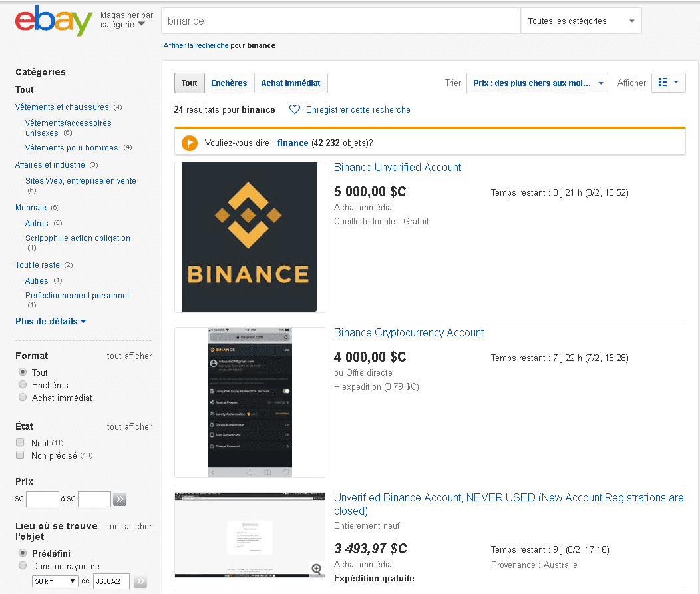Click the heart icon to save search
Viewport: 700px width, 594px height.
pos(295,109)
